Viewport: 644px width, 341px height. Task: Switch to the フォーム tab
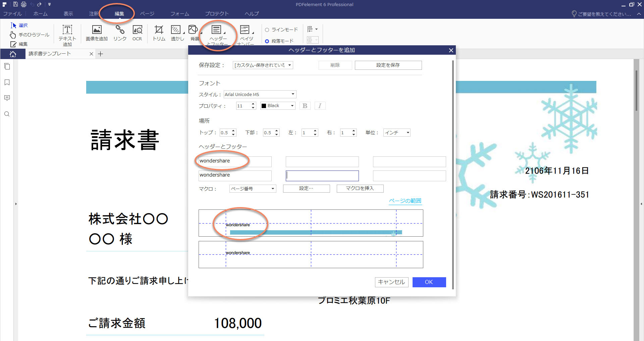(x=180, y=14)
